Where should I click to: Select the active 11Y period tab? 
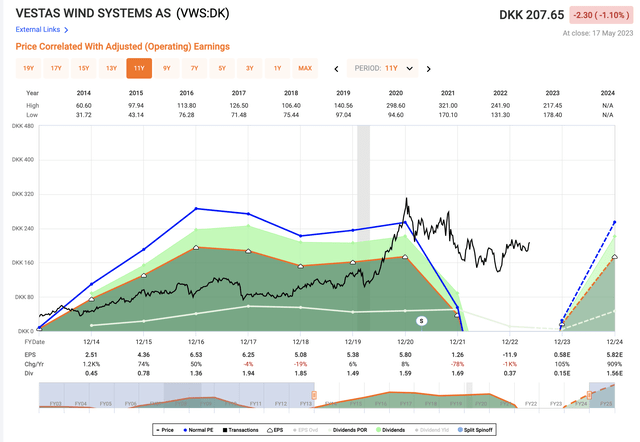[x=139, y=68]
